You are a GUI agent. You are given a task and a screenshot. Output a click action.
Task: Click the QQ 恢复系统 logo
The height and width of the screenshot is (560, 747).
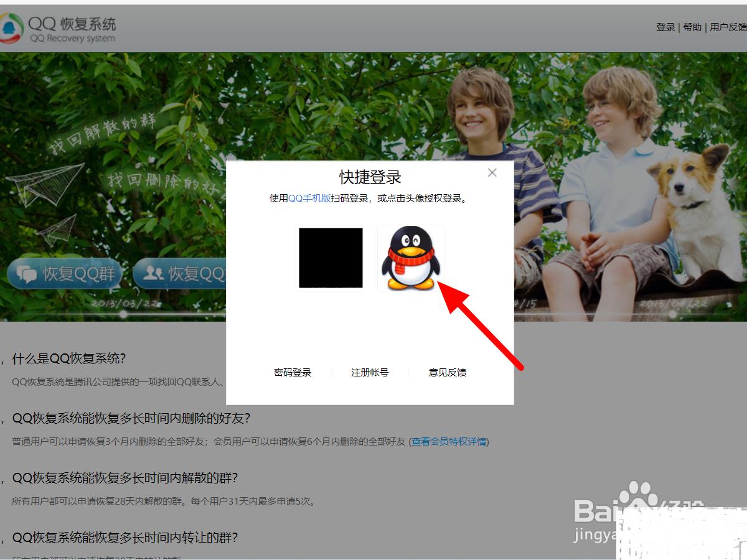coord(58,29)
